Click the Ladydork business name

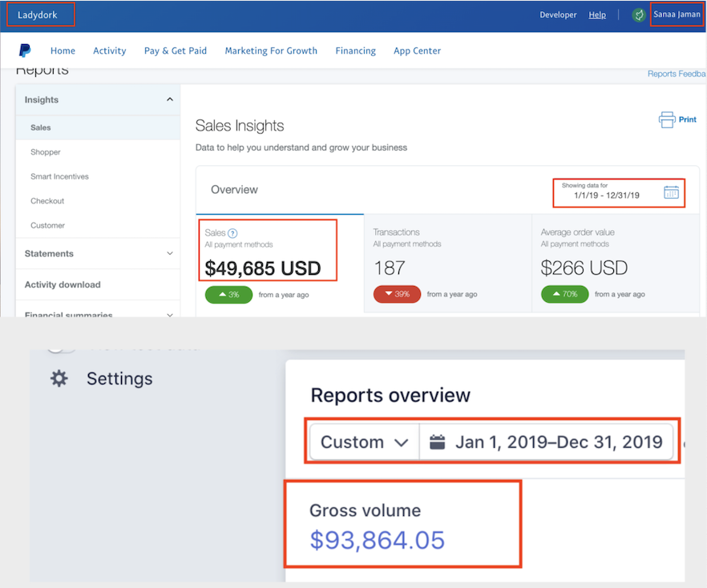pyautogui.click(x=38, y=15)
